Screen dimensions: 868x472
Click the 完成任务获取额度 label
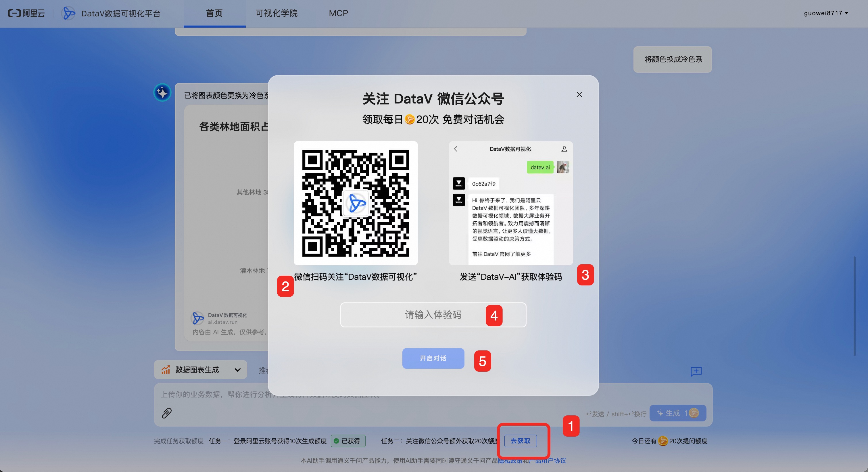pos(179,441)
